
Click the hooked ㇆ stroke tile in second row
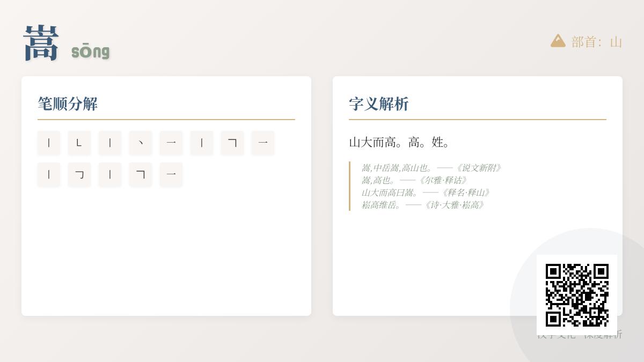pos(79,174)
